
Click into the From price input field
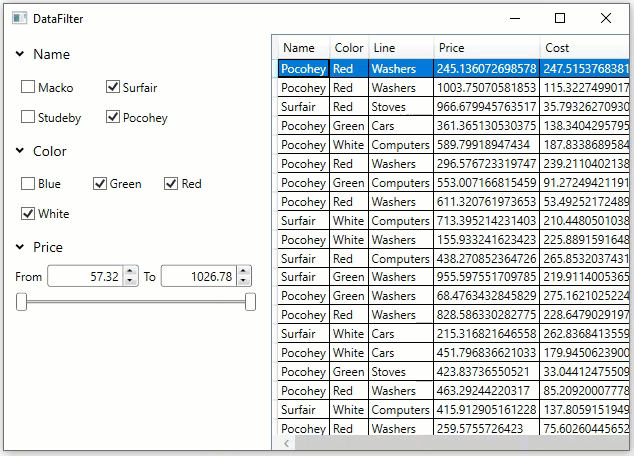pos(84,277)
